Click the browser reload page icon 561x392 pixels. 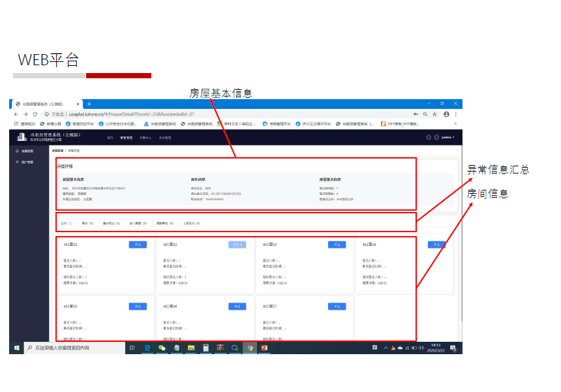[x=35, y=113]
